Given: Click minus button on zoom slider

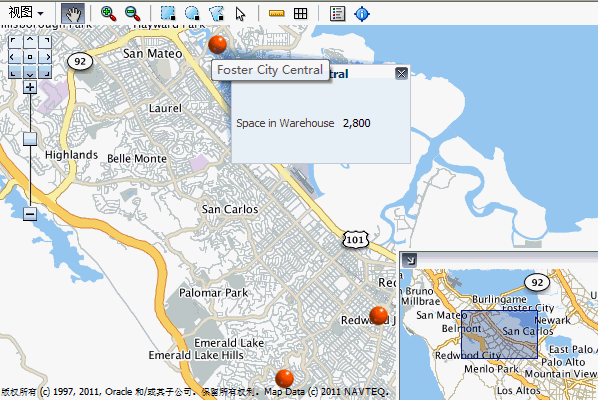Looking at the screenshot, I should (x=30, y=214).
